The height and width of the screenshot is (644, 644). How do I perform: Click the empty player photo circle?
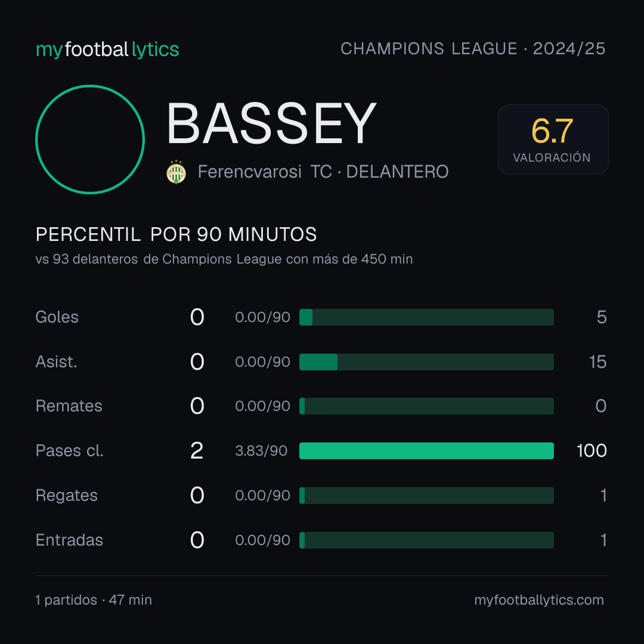pos(90,140)
